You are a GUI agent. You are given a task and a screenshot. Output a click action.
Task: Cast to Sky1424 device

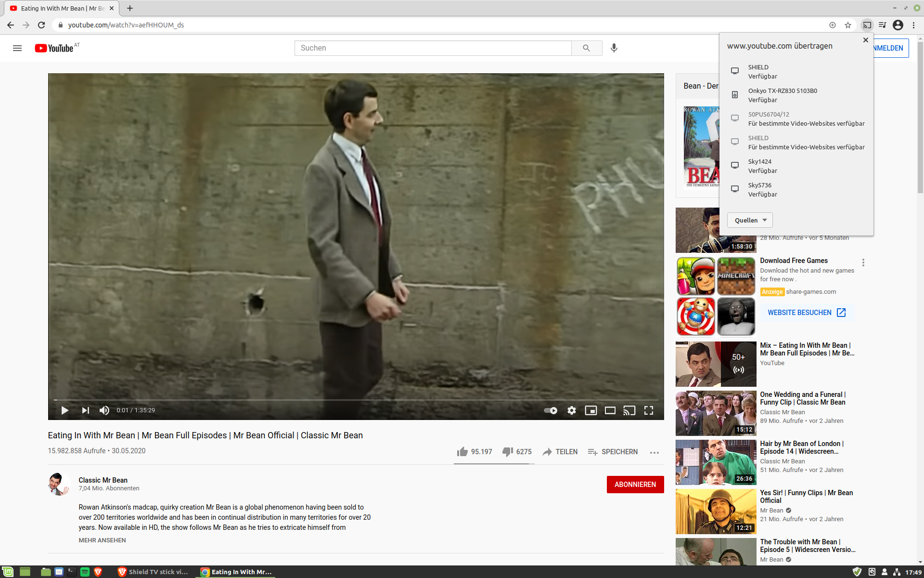pos(796,166)
